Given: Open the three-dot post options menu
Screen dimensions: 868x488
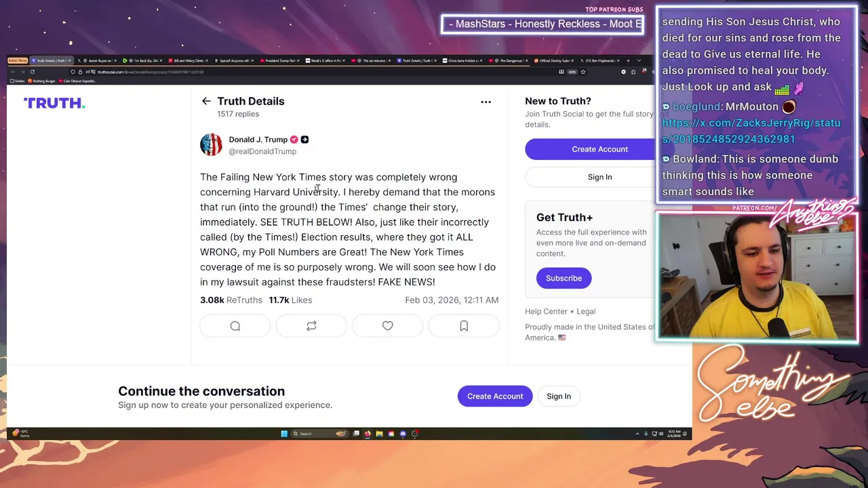Looking at the screenshot, I should (486, 102).
